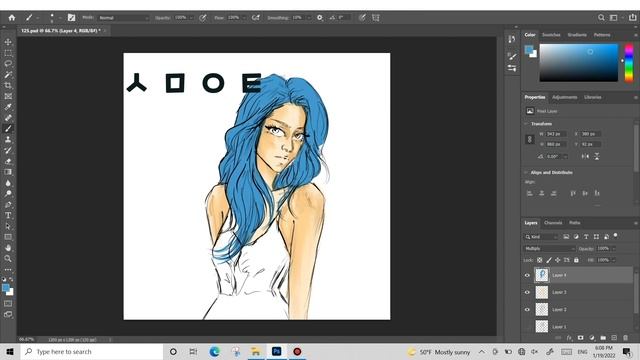640x360 pixels.
Task: Open the painting Mode dropdown
Action: 124,18
